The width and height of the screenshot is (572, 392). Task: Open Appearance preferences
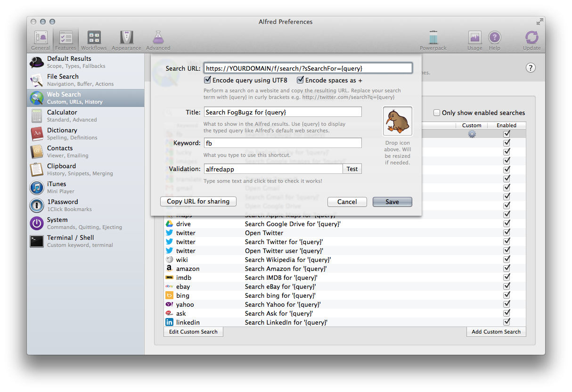126,41
